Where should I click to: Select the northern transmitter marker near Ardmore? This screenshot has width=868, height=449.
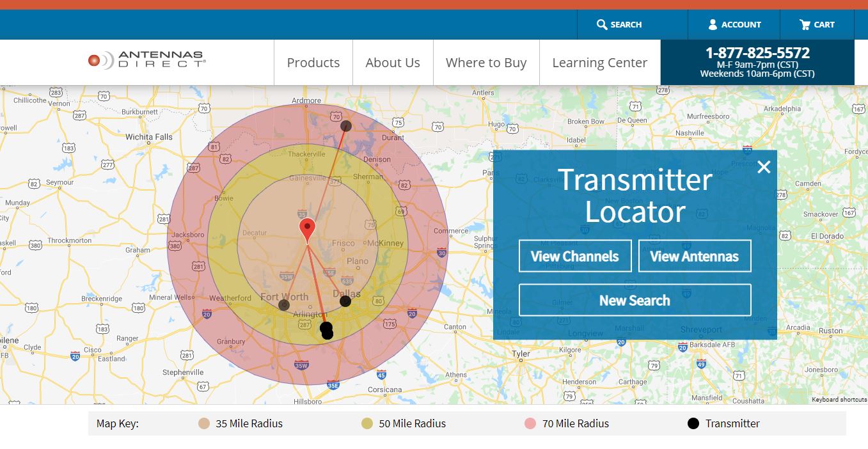(346, 126)
